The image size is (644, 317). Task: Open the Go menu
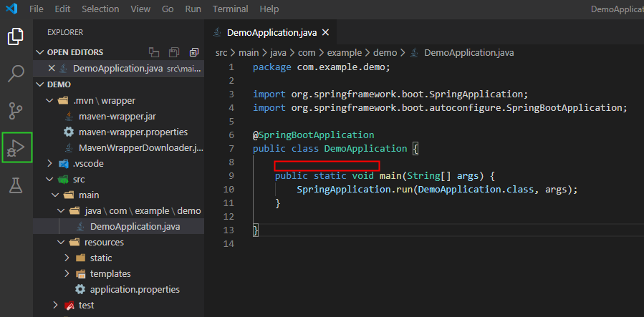(x=168, y=9)
